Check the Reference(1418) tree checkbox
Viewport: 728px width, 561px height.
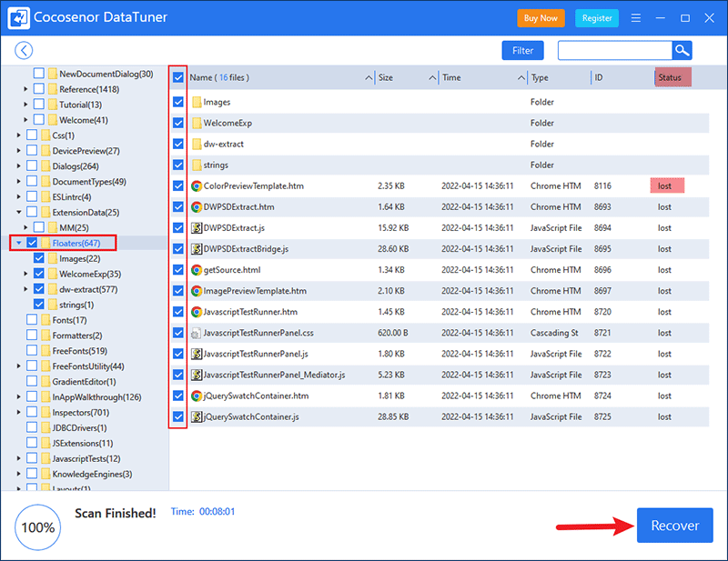click(x=39, y=88)
